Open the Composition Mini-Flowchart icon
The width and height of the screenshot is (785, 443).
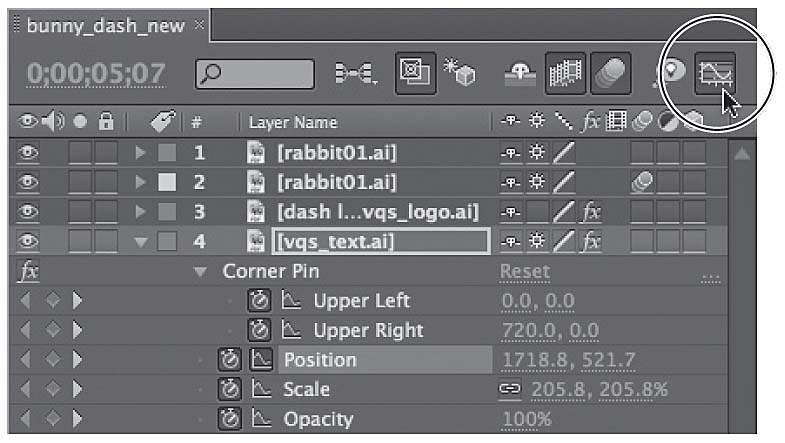point(355,74)
